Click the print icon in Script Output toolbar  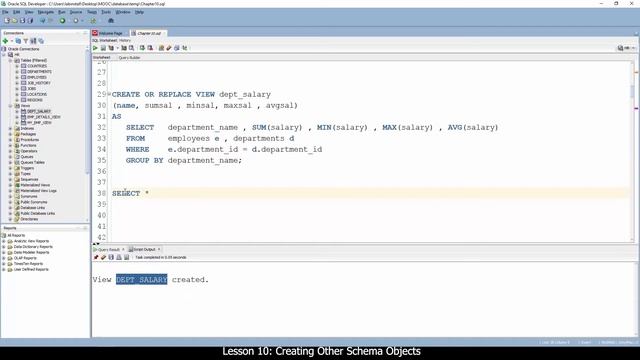click(x=119, y=258)
